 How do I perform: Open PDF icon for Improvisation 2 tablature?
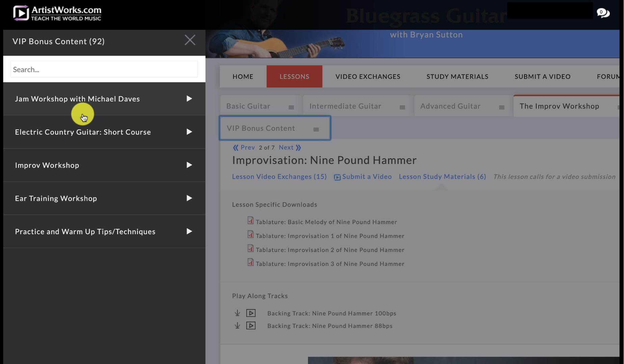pos(250,248)
